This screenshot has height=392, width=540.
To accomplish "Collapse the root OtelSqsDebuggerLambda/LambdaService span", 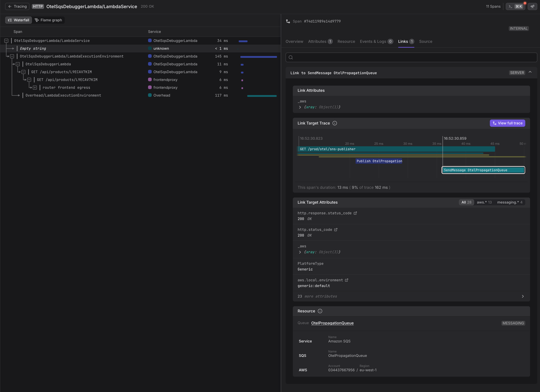I will (x=6, y=41).
